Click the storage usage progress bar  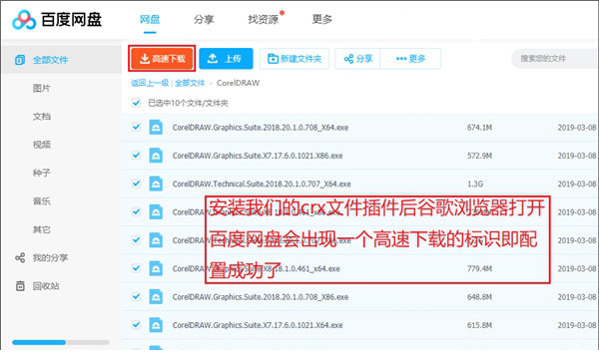click(61, 342)
